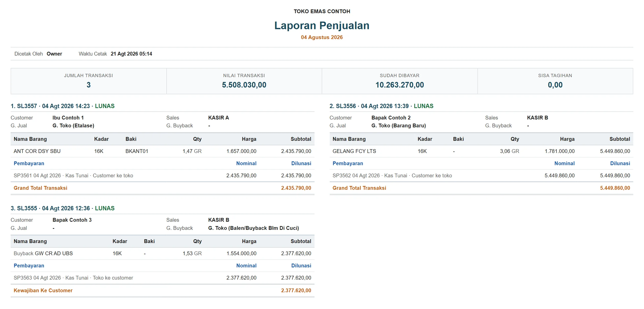Screen dimensions: 644x309
Task: Click customer name Ibu Contoh 1
Action: click(68, 118)
